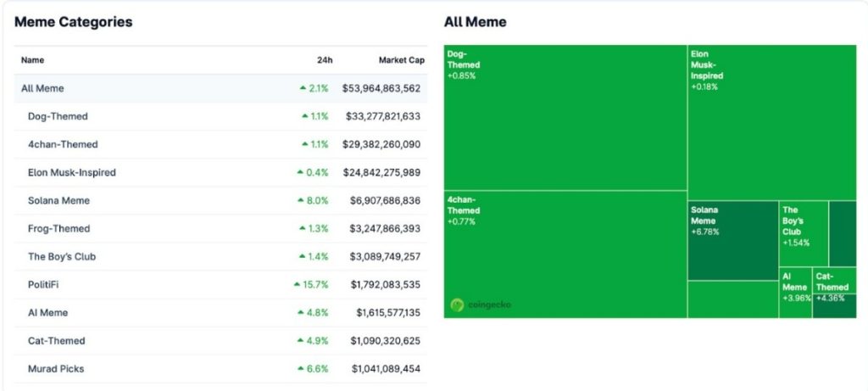Click the green up arrow beside PolitiFi 15.7%
This screenshot has height=391, width=868.
pos(298,284)
